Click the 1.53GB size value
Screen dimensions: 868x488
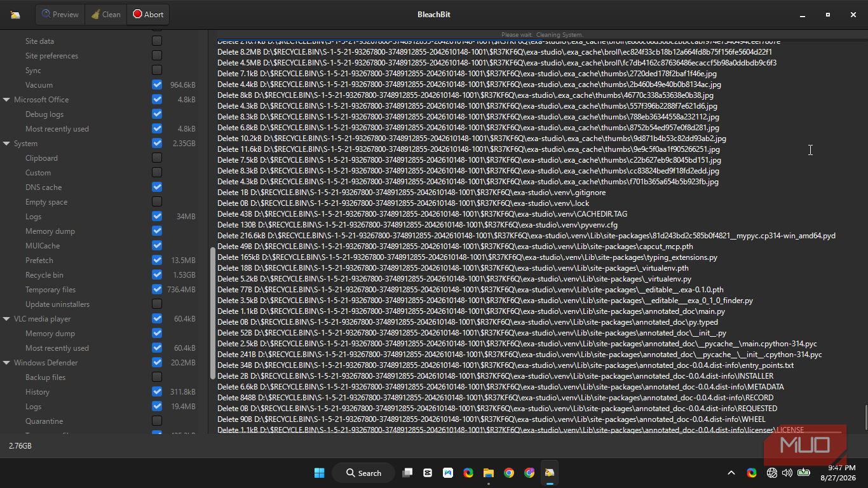(184, 275)
